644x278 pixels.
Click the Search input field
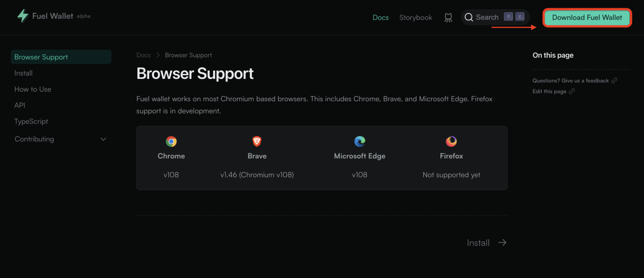pos(496,17)
